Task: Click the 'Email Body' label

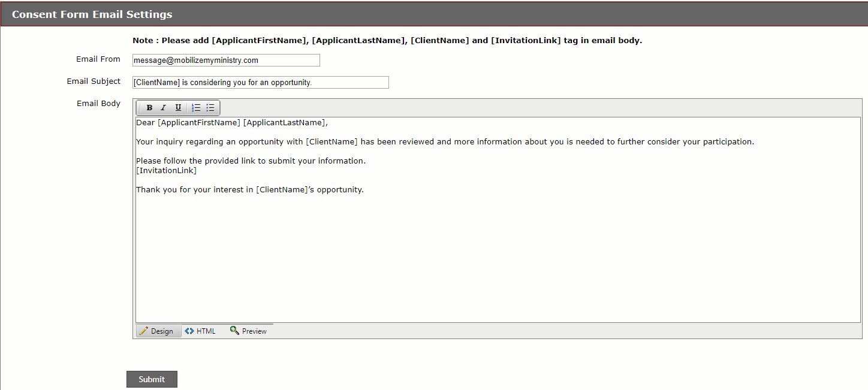Action: [x=98, y=104]
